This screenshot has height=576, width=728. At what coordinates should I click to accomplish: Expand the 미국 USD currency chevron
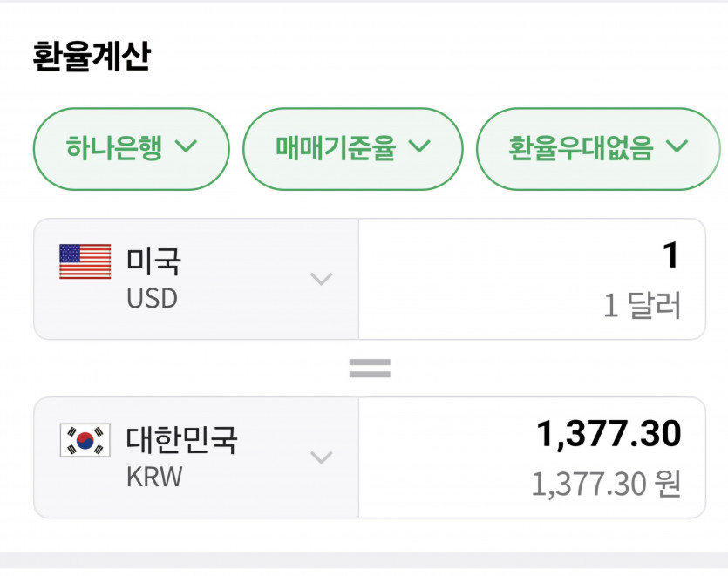click(x=322, y=279)
